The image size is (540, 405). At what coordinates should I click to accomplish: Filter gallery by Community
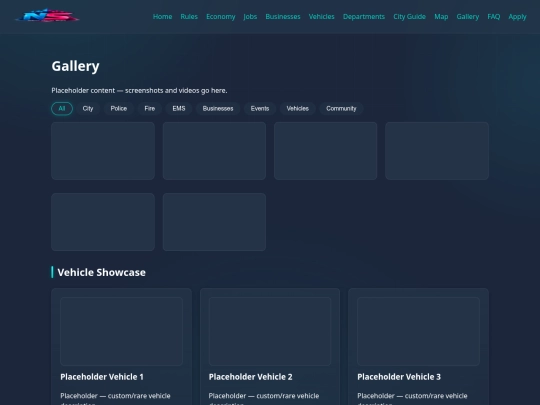coord(341,108)
